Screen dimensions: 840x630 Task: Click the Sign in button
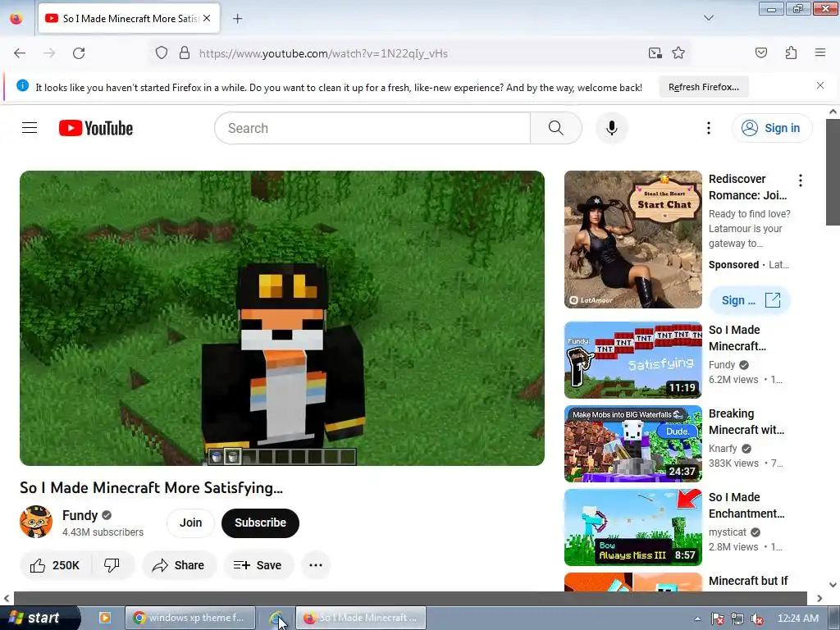click(x=771, y=128)
